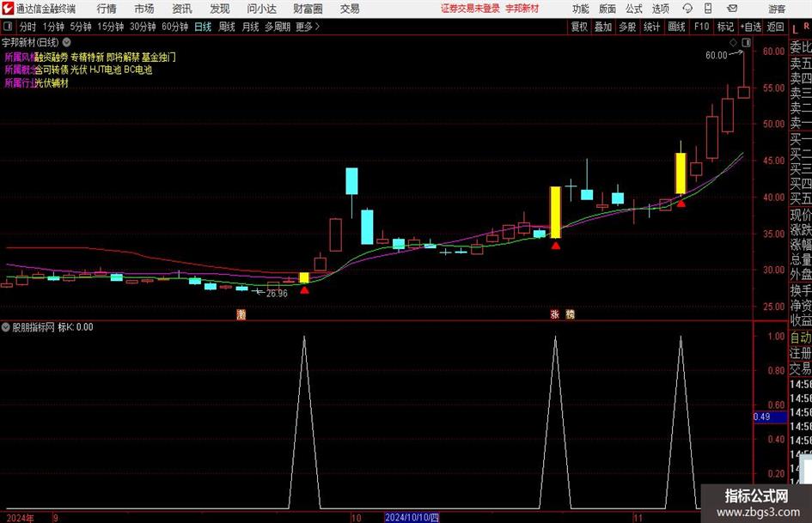Click the 激 marker on the date axis
The width and height of the screenshot is (812, 523).
point(241,314)
